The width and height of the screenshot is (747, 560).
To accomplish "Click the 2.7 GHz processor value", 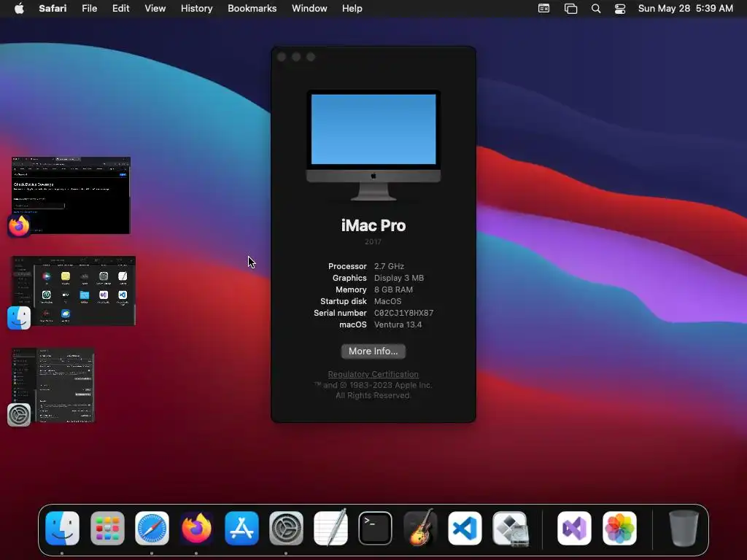I will pyautogui.click(x=389, y=266).
